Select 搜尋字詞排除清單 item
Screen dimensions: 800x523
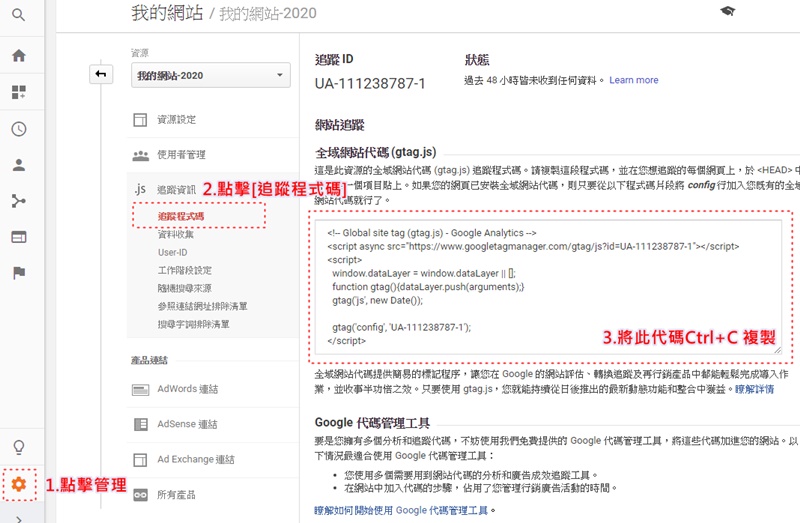click(x=193, y=324)
